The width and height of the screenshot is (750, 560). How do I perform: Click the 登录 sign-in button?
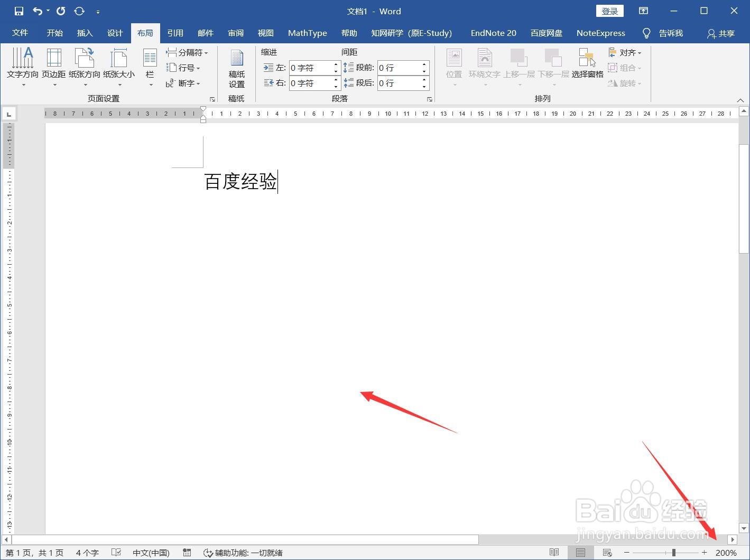609,11
